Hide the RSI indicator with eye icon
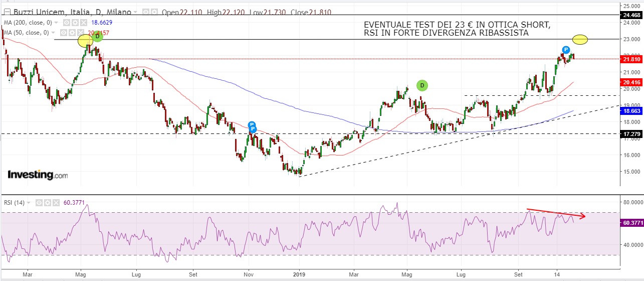 pyautogui.click(x=39, y=203)
